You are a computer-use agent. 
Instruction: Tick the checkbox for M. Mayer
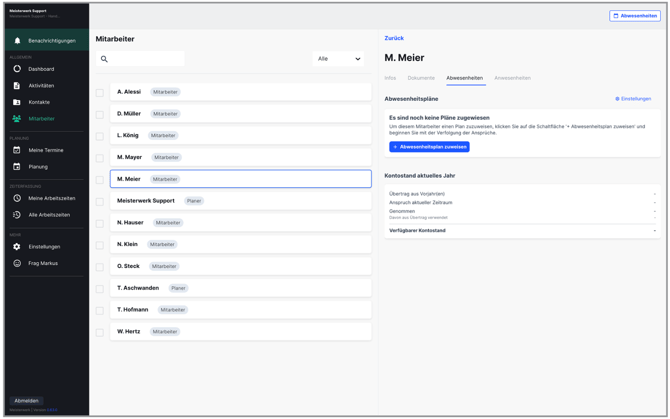(100, 158)
